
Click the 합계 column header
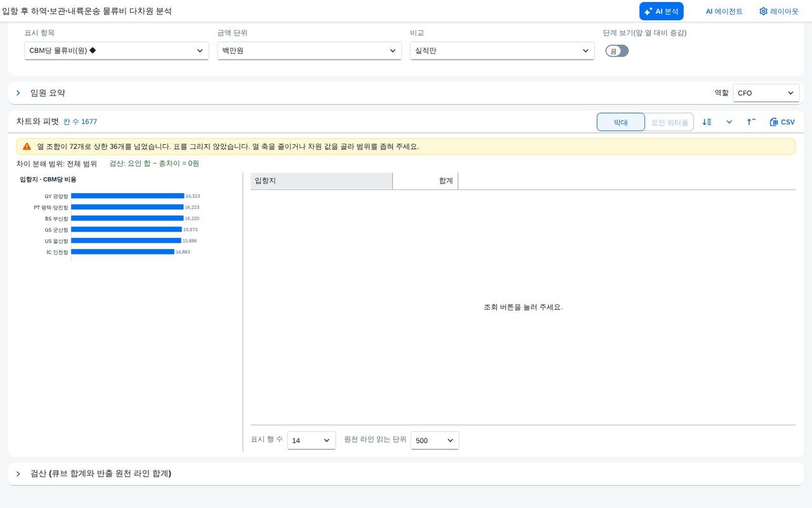(x=425, y=181)
